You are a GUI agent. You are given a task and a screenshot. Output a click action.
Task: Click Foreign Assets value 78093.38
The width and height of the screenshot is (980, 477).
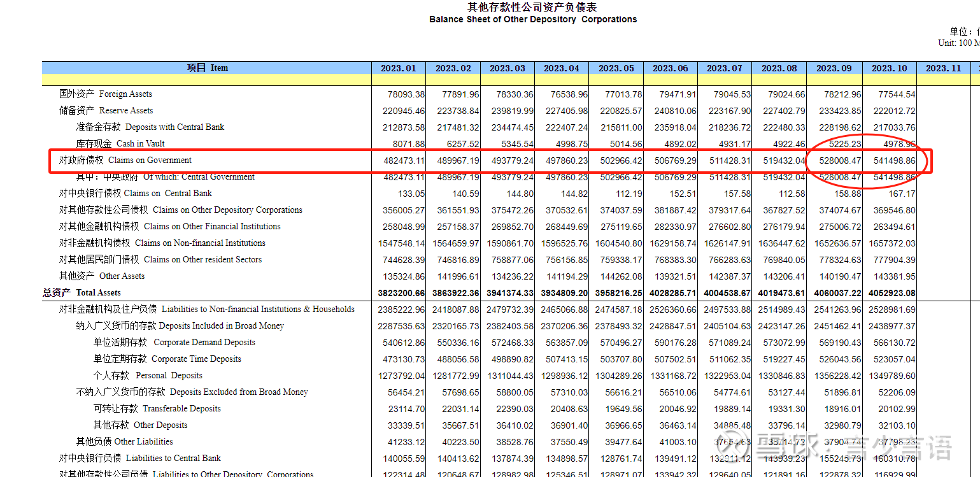[x=406, y=94]
